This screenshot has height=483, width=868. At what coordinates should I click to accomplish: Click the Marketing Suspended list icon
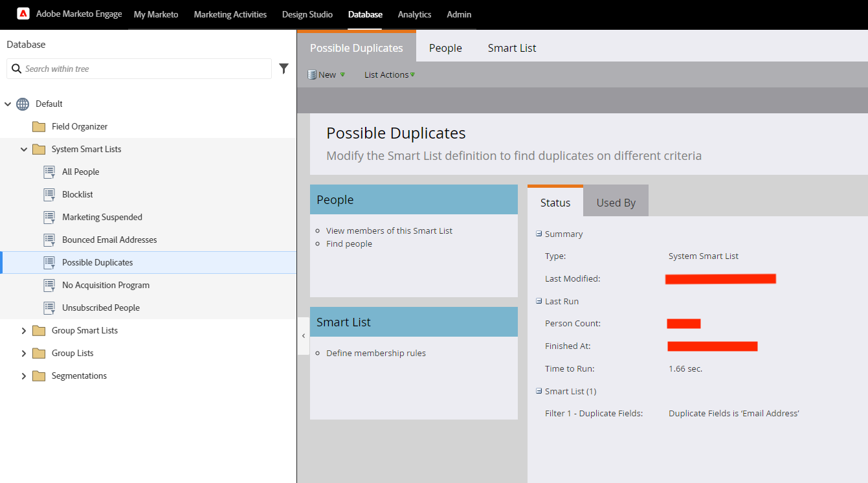[49, 217]
